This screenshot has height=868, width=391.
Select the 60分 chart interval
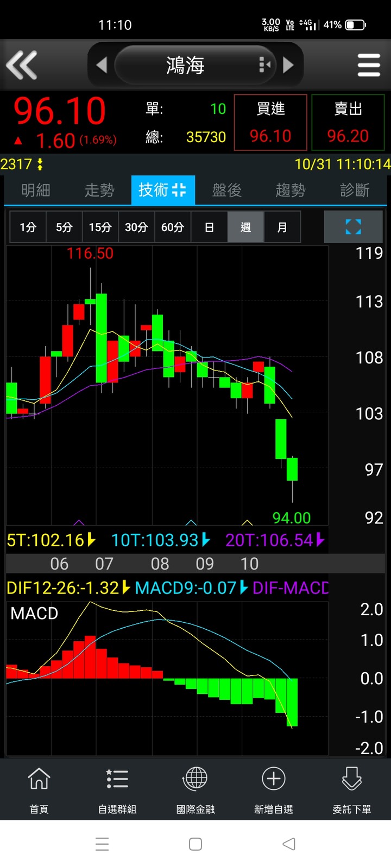point(173,227)
